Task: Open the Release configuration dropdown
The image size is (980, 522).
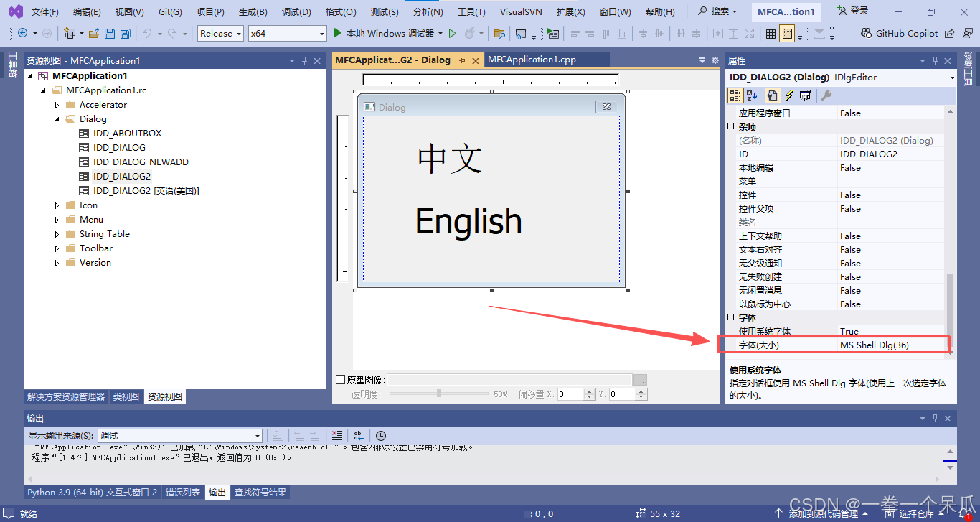Action: point(221,33)
